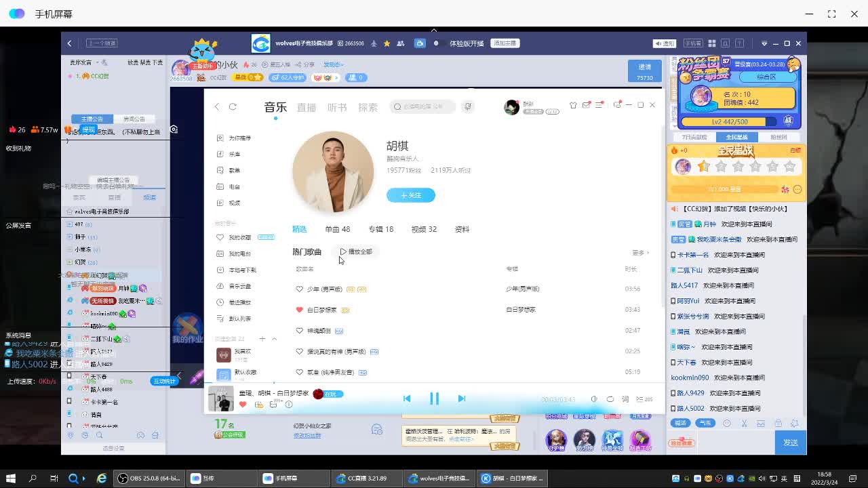Open OBS 25.0.8 taskbar item
The height and width of the screenshot is (488, 868).
tap(149, 479)
